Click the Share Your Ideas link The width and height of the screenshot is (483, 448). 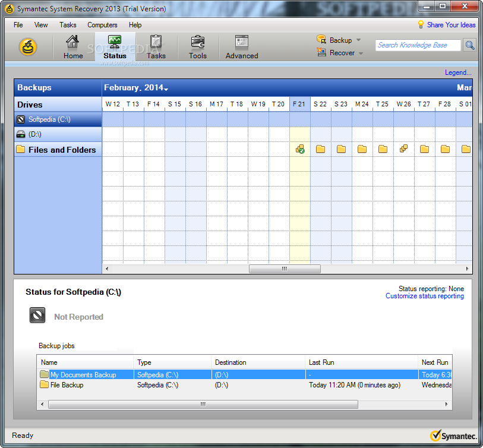point(451,25)
